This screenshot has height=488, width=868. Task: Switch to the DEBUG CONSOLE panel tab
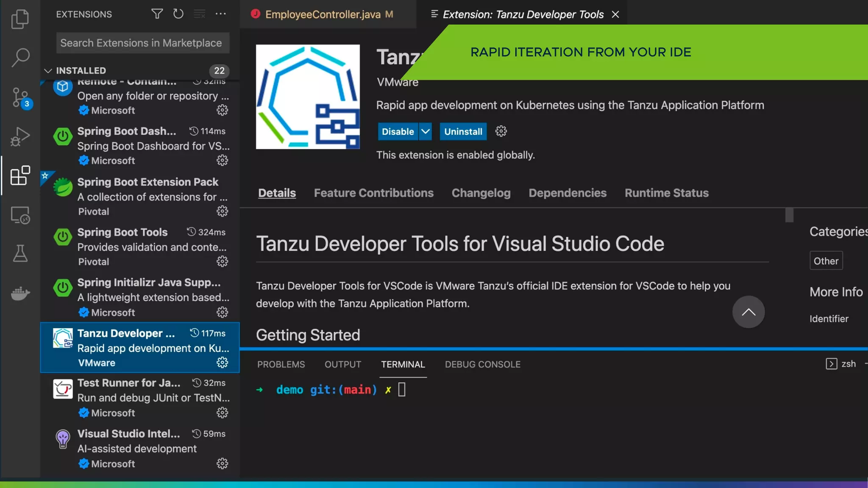483,364
